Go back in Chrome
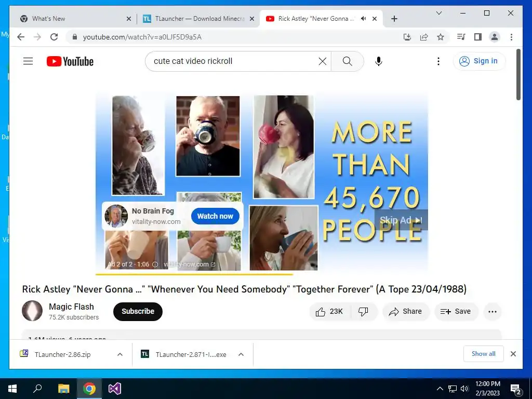Viewport: 532px width, 399px height. (x=21, y=37)
